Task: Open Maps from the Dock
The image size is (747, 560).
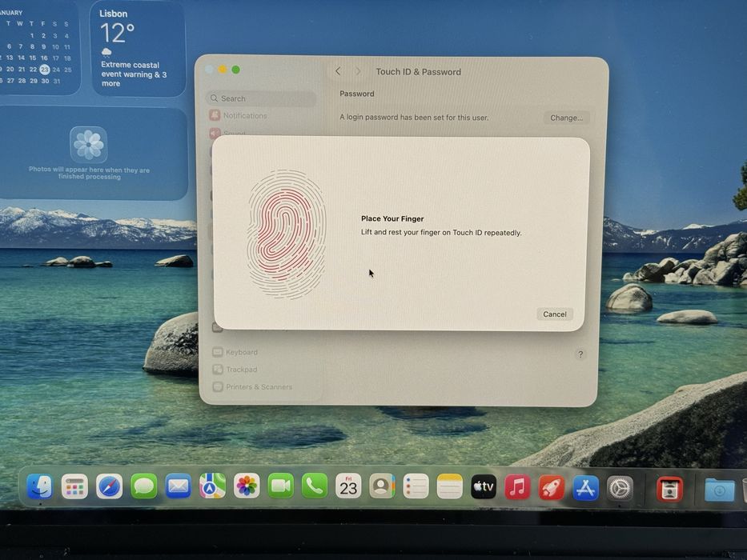Action: [x=212, y=486]
